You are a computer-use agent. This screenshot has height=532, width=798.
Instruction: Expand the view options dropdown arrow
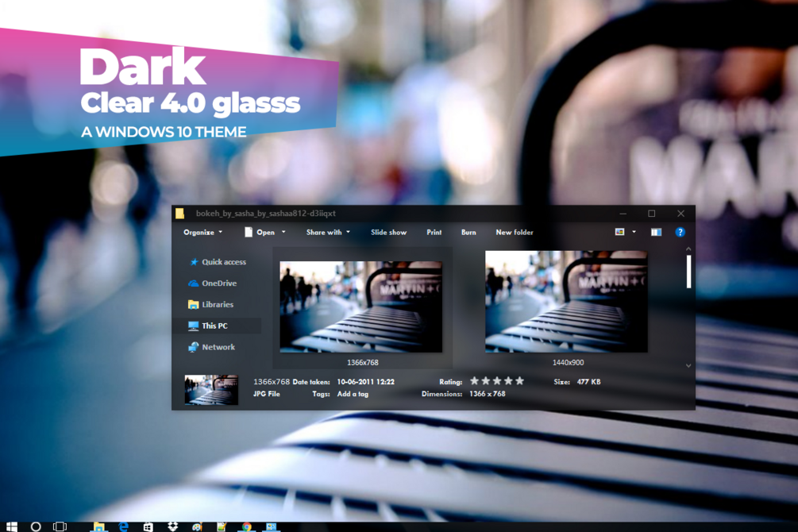[634, 232]
